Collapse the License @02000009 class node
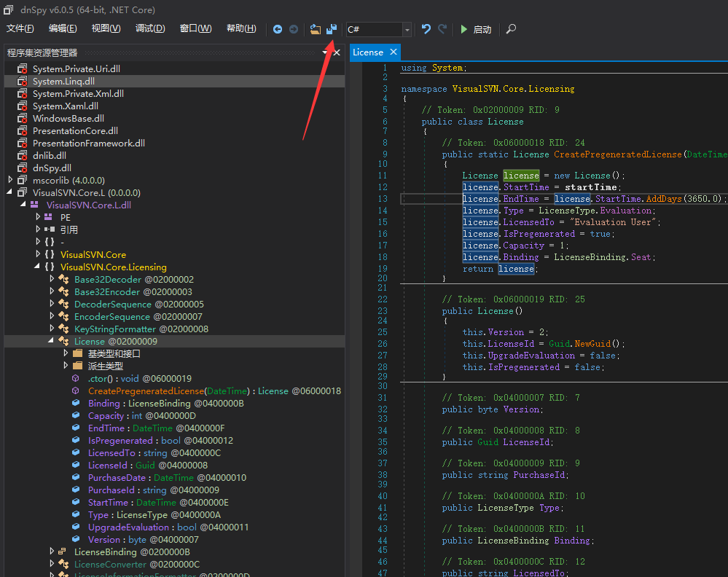Screen dimensions: 728x577 tap(52, 341)
